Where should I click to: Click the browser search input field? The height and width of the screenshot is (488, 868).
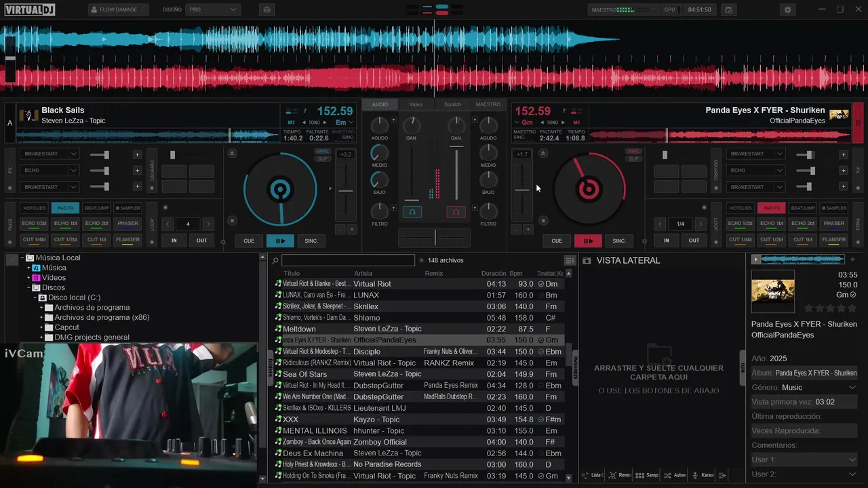click(348, 260)
